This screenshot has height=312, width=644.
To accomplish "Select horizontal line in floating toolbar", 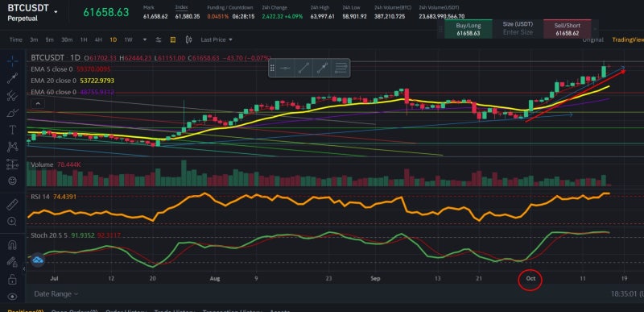I will click(x=285, y=68).
